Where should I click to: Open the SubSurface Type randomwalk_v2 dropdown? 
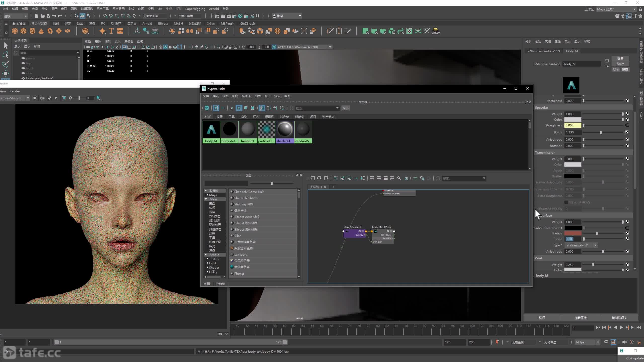581,245
